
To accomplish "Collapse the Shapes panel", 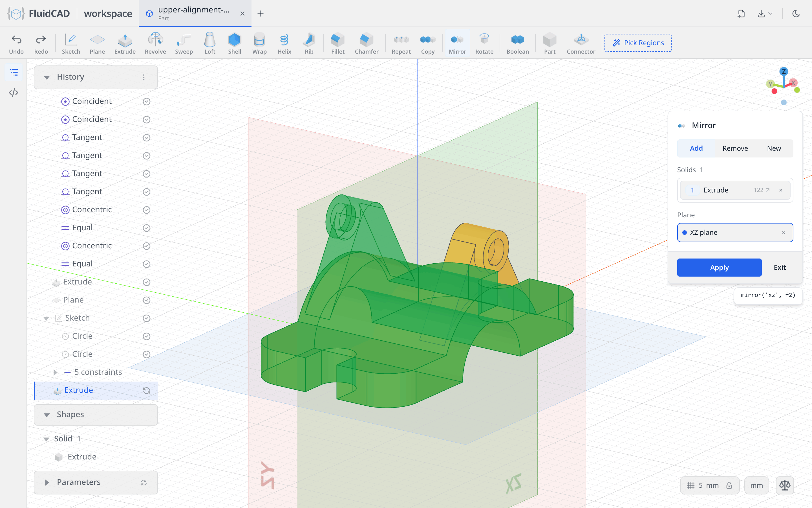I will [x=47, y=415].
